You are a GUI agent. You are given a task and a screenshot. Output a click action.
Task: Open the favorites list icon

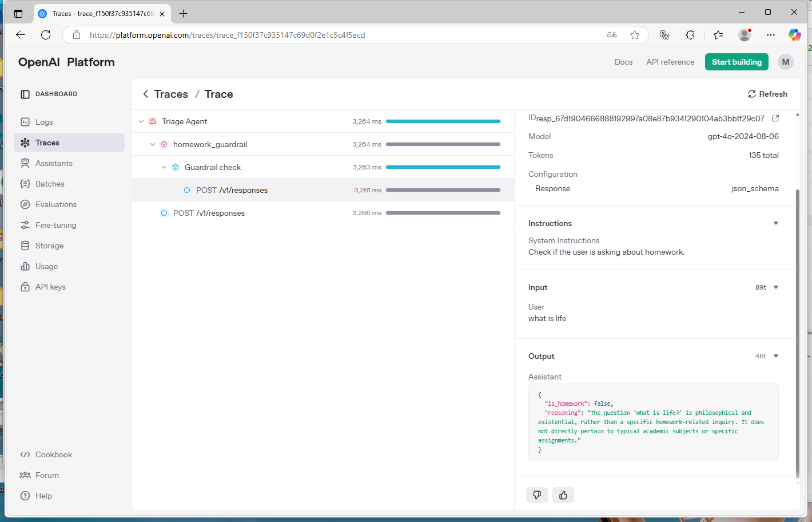pos(718,35)
